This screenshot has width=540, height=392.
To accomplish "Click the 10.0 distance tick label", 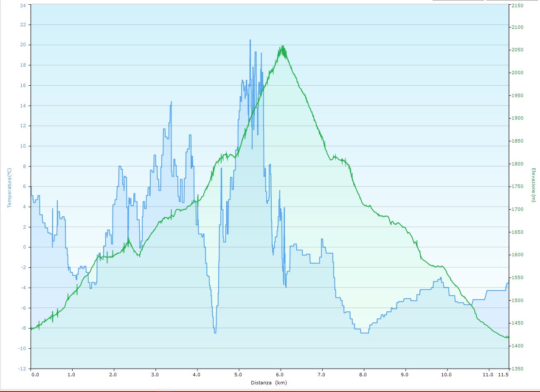I will click(x=446, y=375).
